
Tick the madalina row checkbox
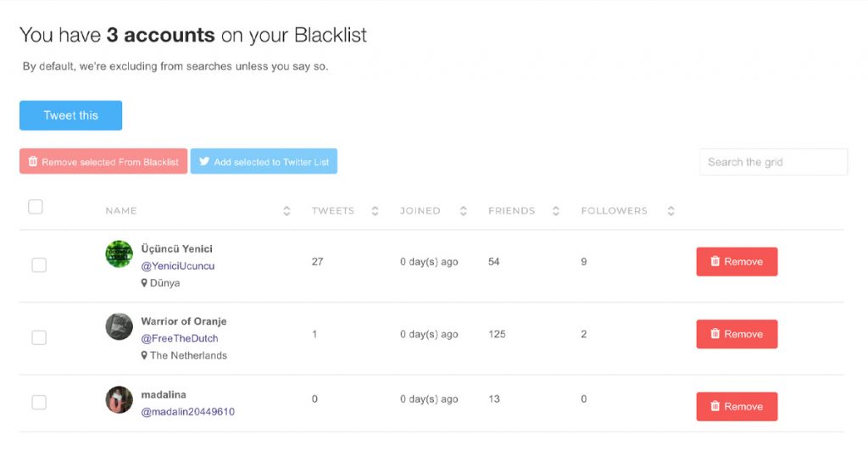click(x=39, y=402)
